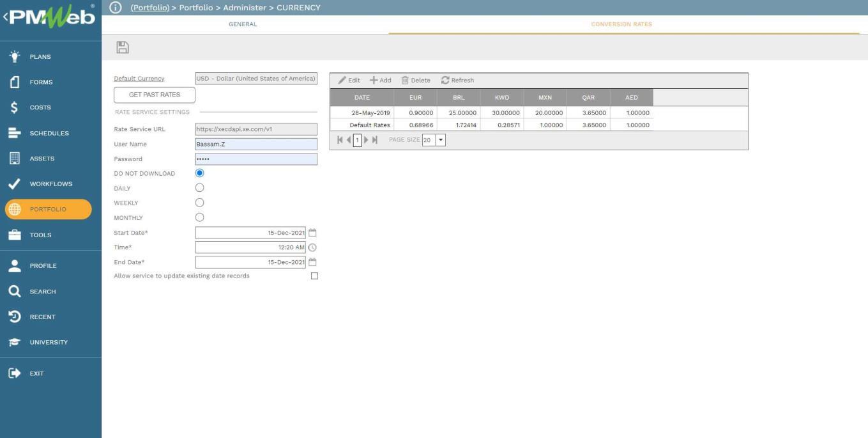Open the End Date calendar picker

tap(312, 262)
